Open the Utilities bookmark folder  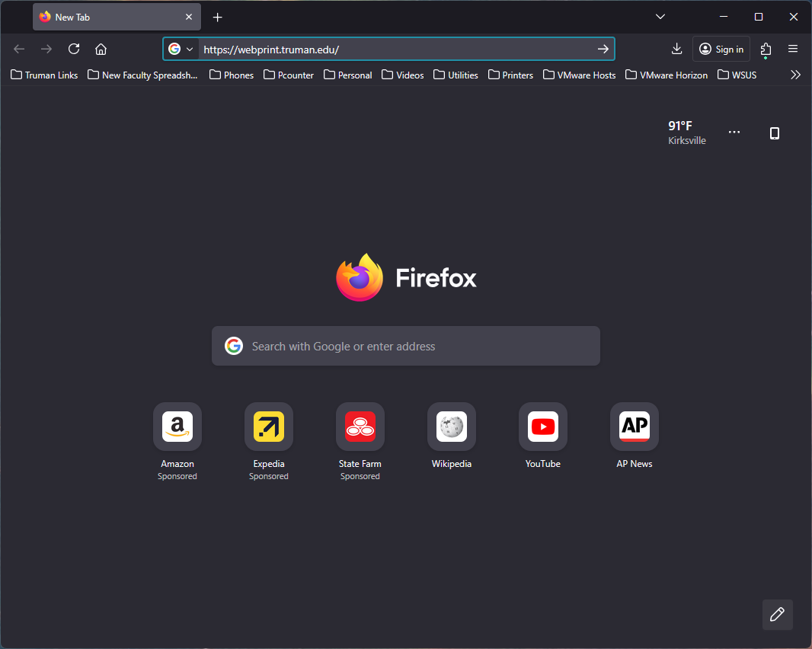(x=456, y=75)
